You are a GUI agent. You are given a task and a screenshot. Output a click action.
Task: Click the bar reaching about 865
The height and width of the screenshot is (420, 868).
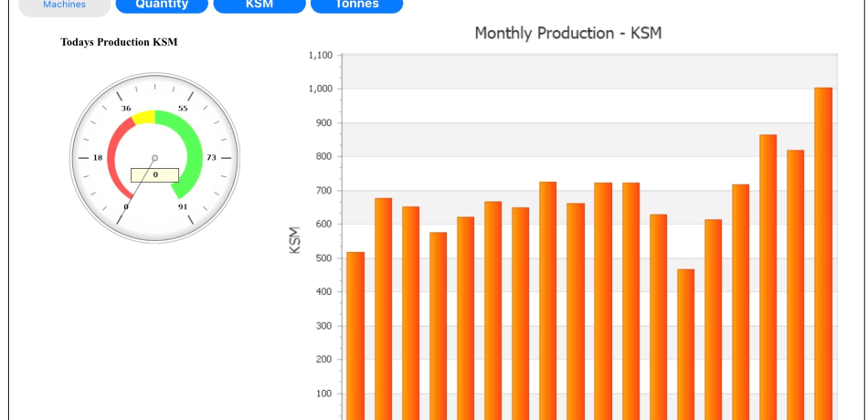pyautogui.click(x=767, y=278)
